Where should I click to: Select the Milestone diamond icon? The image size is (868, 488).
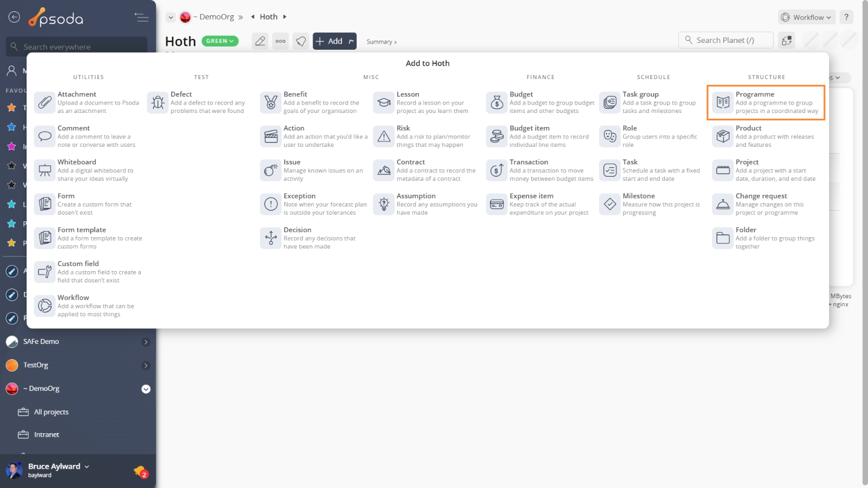click(610, 204)
